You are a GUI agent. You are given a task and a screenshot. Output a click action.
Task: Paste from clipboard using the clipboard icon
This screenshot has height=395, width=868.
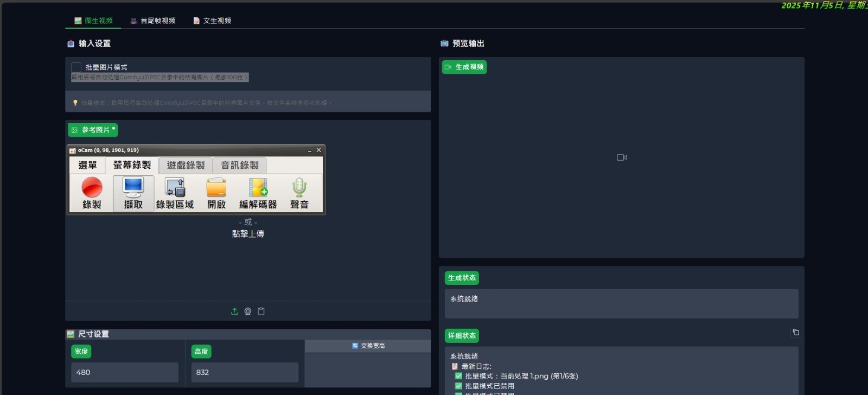point(261,311)
